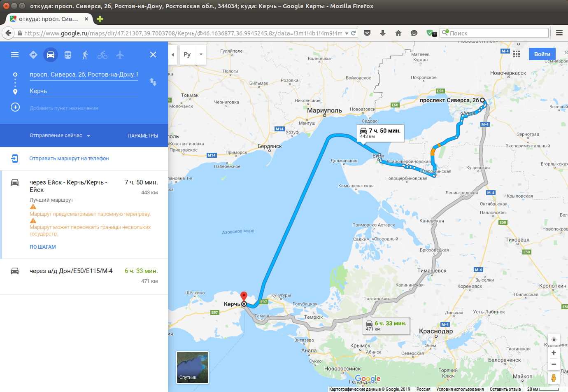Open the ПО ШАГАМ step-by-step directions
Screen dimensions: 568x392
tap(43, 247)
